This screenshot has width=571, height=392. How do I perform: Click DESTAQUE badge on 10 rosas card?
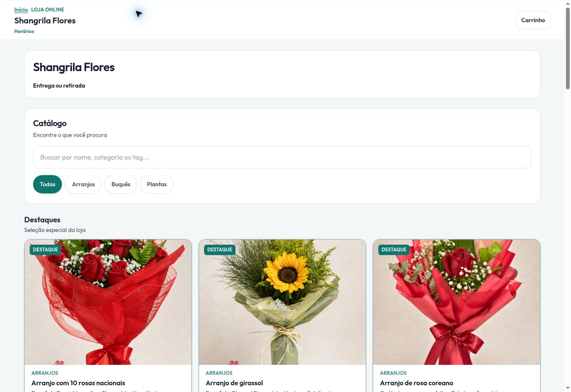45,250
